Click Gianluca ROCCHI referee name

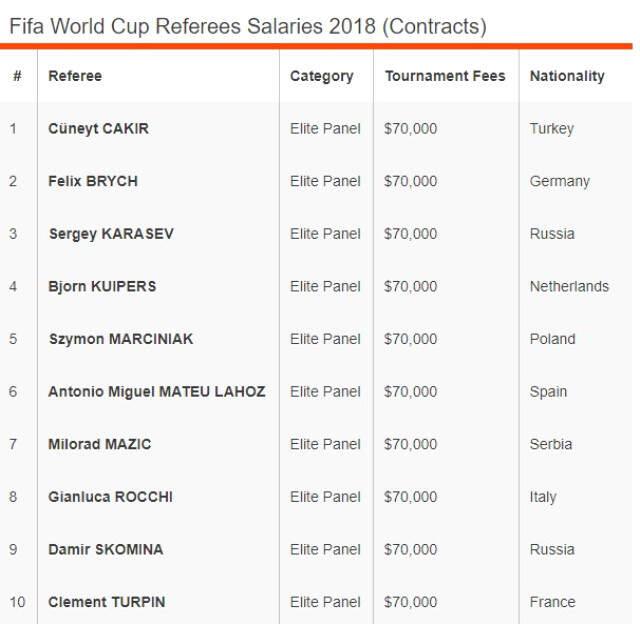tap(110, 497)
